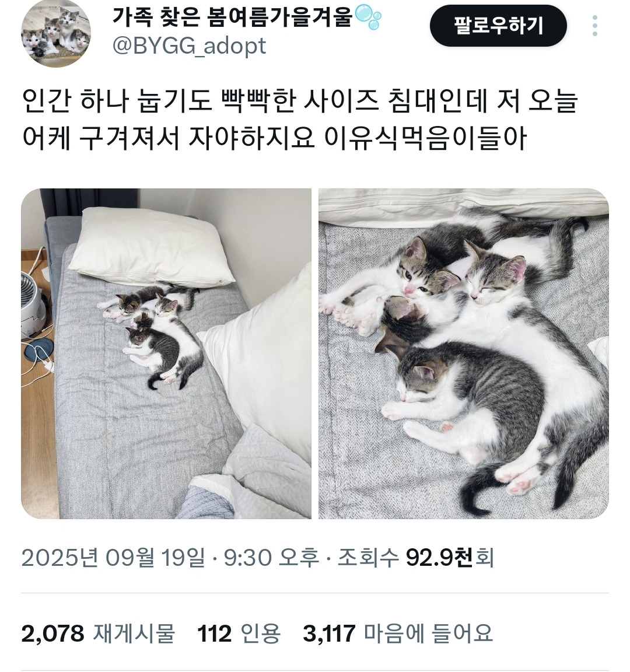
Task: Click the post date 2025년 09월 19일
Action: click(x=113, y=558)
